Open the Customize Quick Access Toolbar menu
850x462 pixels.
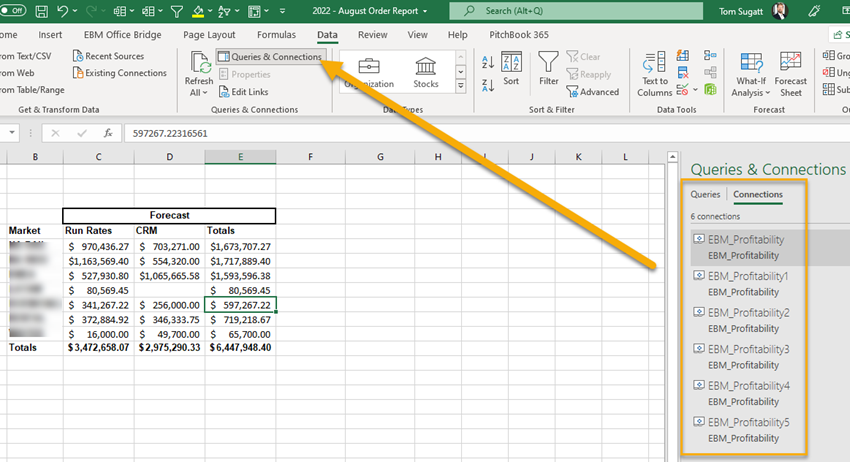(x=282, y=11)
